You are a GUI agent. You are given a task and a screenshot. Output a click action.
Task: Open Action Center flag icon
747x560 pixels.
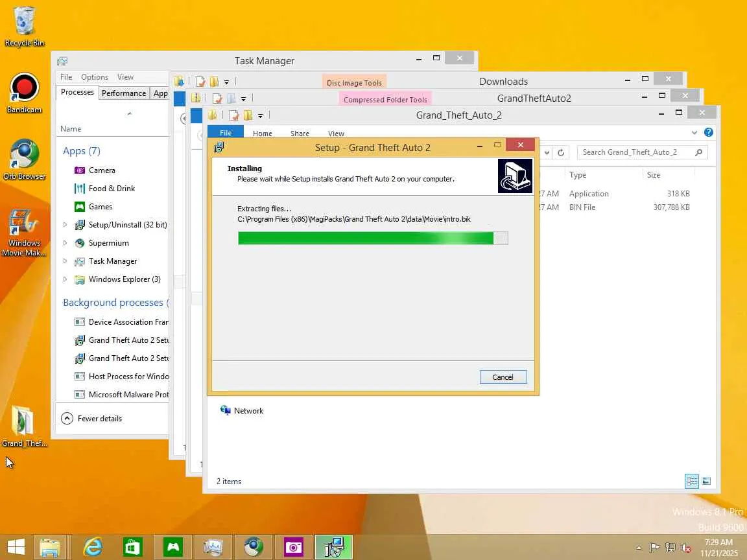pyautogui.click(x=654, y=548)
